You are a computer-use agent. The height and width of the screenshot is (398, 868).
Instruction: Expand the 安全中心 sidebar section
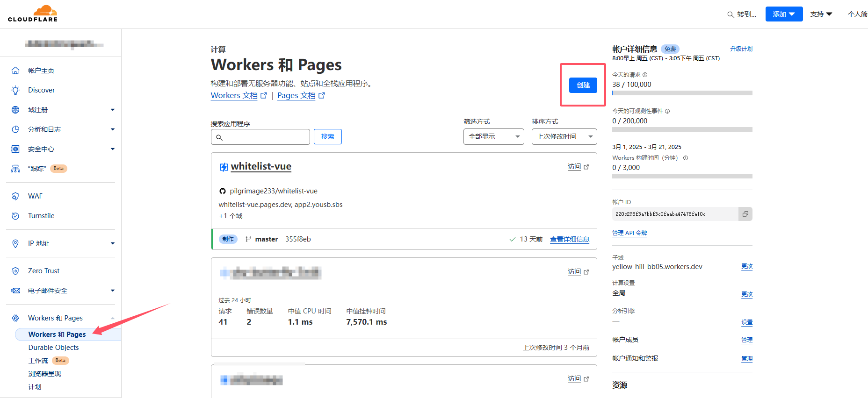113,149
